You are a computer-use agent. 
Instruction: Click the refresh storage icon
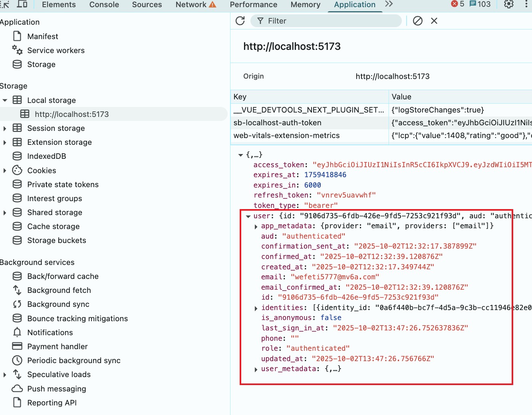(x=240, y=21)
